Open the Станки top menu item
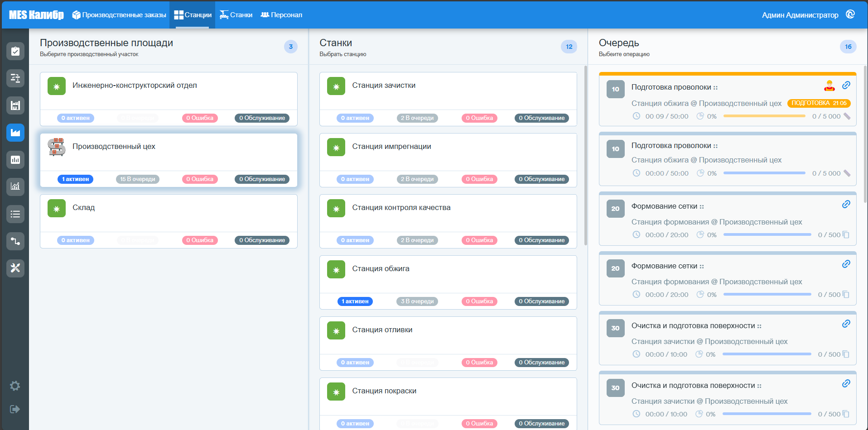 tap(236, 15)
